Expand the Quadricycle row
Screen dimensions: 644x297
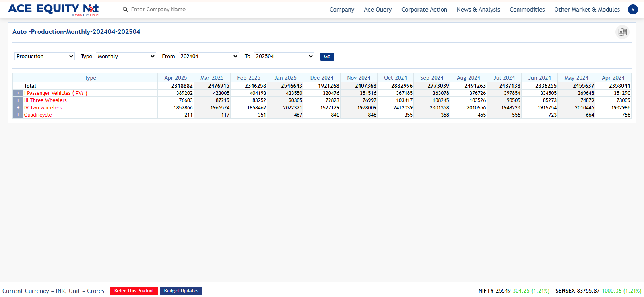point(18,115)
